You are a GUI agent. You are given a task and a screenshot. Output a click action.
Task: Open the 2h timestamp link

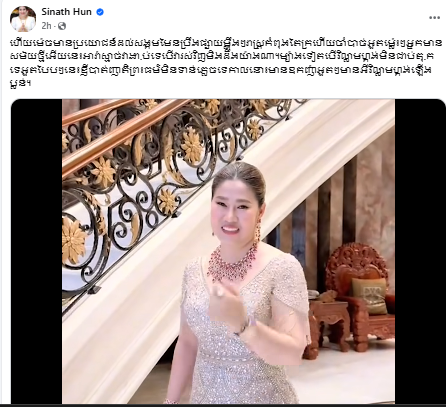coord(46,26)
